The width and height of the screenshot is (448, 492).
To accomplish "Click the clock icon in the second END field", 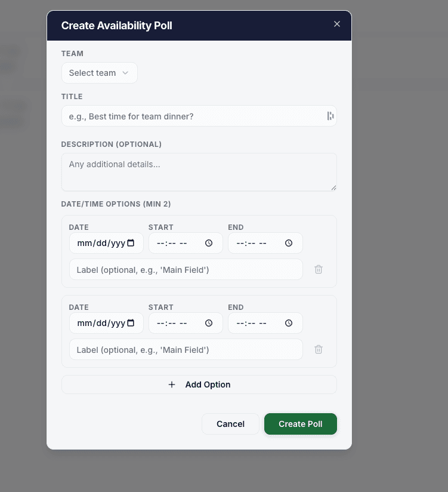I will (x=288, y=323).
